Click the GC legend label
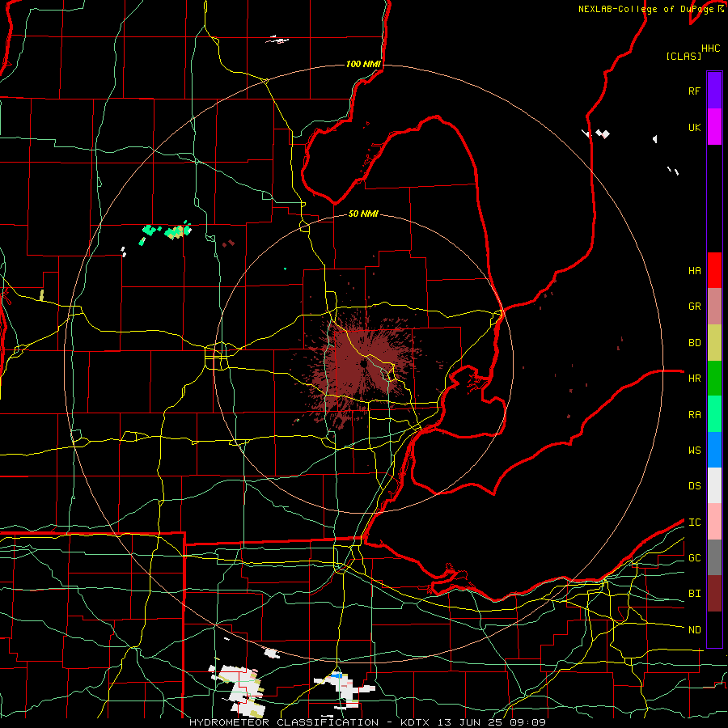 point(694,558)
